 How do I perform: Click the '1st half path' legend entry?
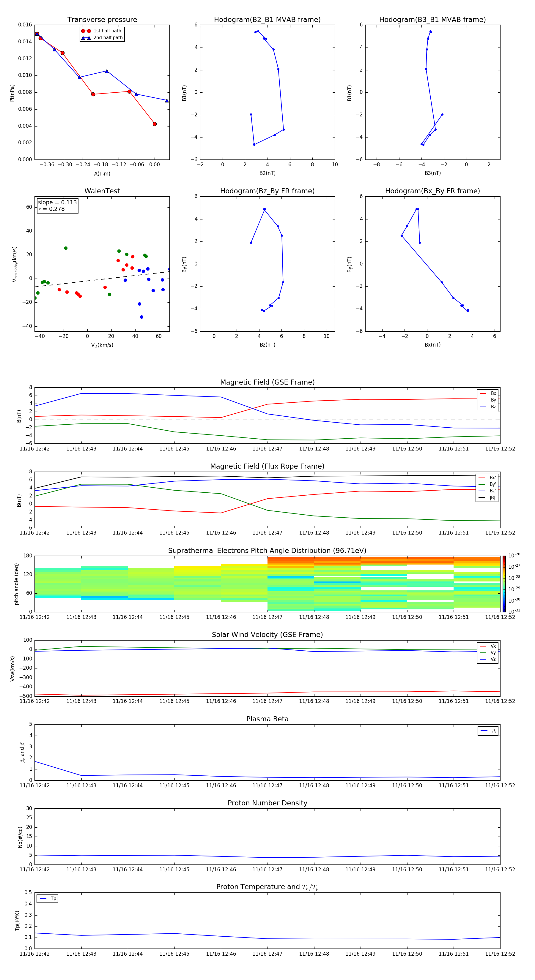[x=101, y=31]
